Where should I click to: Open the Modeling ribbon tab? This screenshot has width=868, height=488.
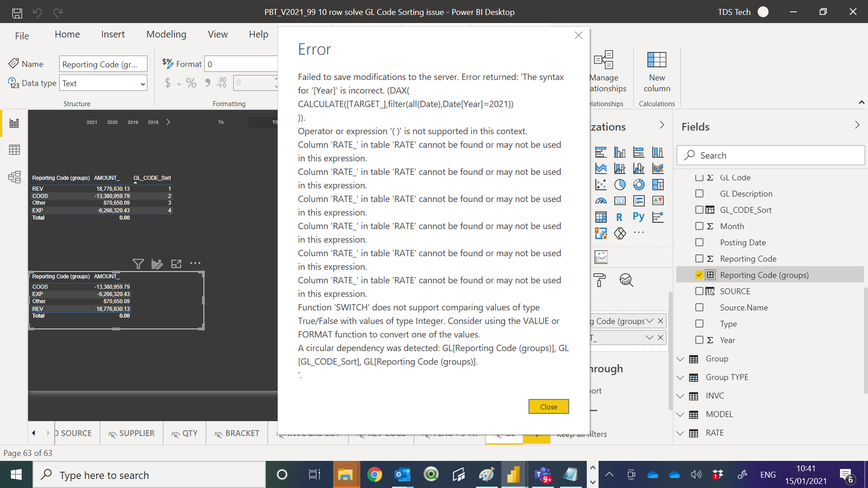[x=166, y=34]
